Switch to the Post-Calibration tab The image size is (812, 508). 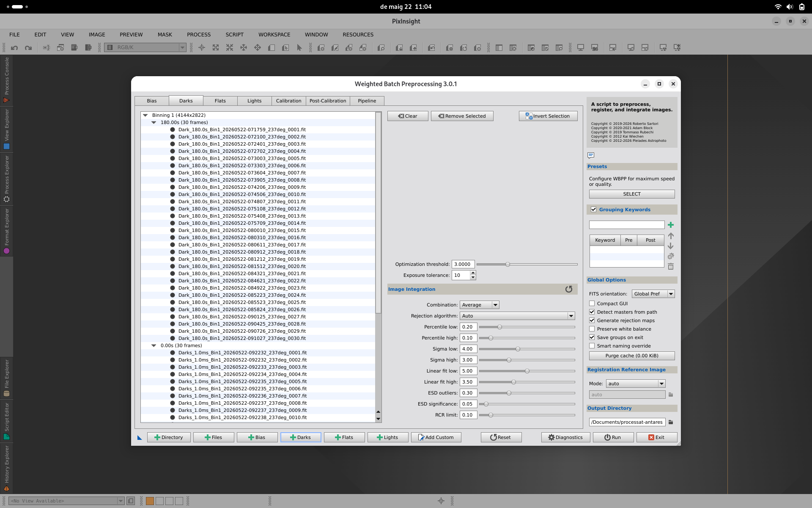(328, 101)
